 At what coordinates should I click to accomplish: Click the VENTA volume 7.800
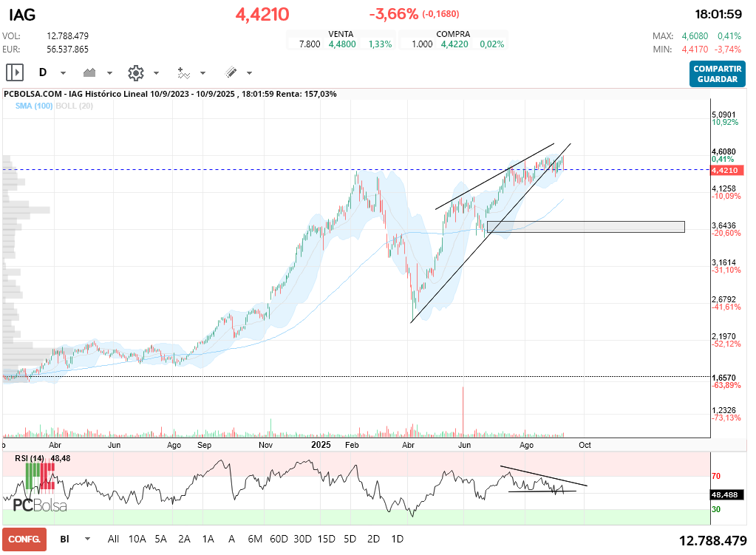click(310, 44)
